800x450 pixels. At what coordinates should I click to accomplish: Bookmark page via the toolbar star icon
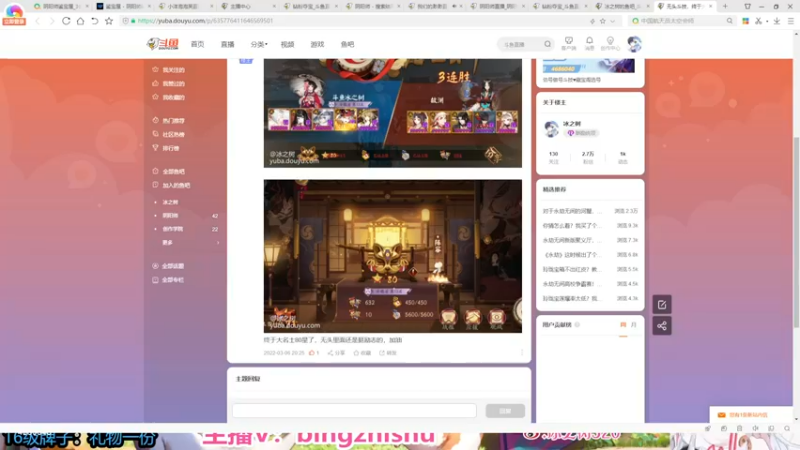[x=109, y=21]
